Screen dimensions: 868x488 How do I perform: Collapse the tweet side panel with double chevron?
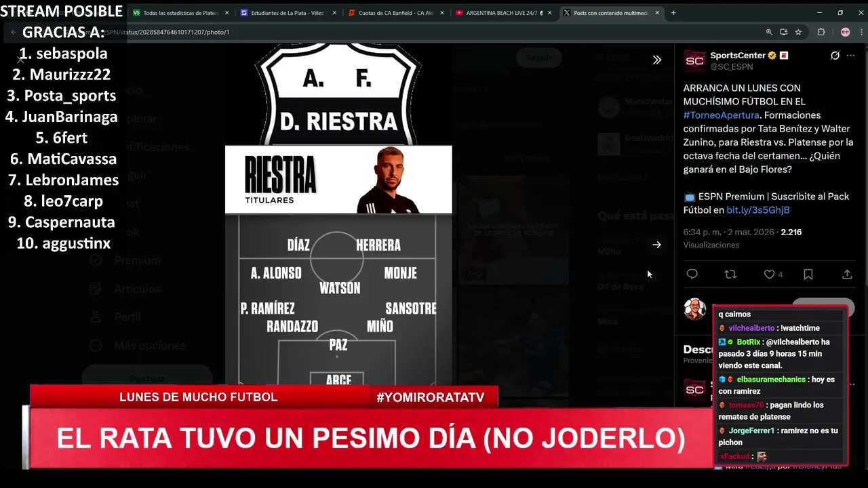pos(656,60)
